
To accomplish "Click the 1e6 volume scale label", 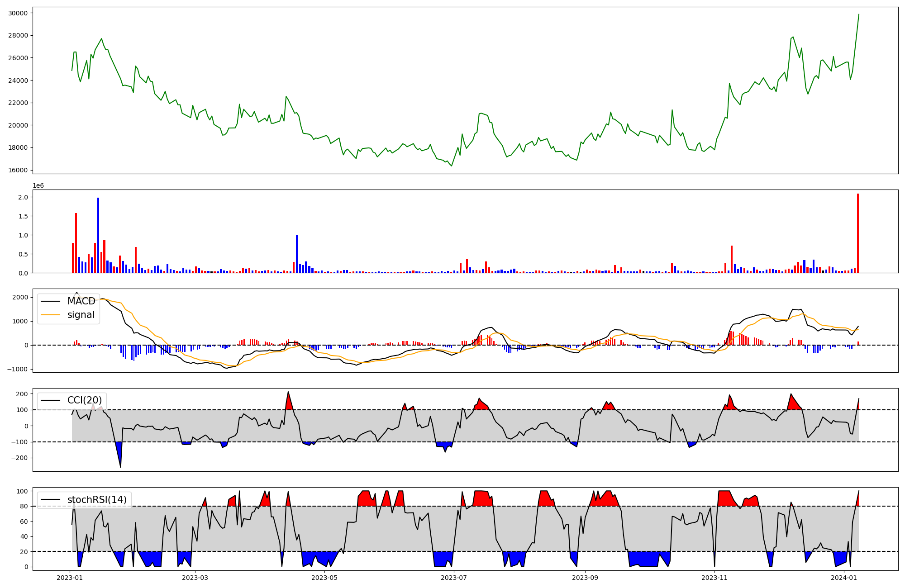I will tap(38, 186).
